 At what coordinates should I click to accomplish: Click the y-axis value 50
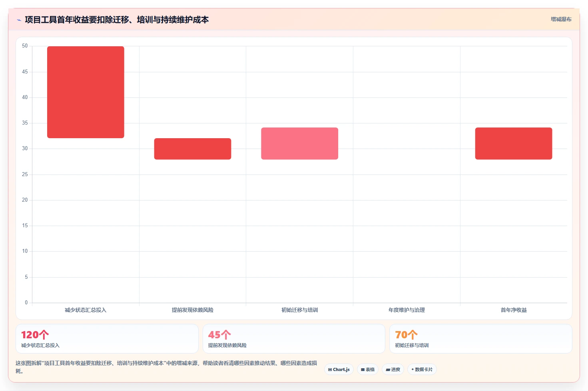[x=25, y=46]
